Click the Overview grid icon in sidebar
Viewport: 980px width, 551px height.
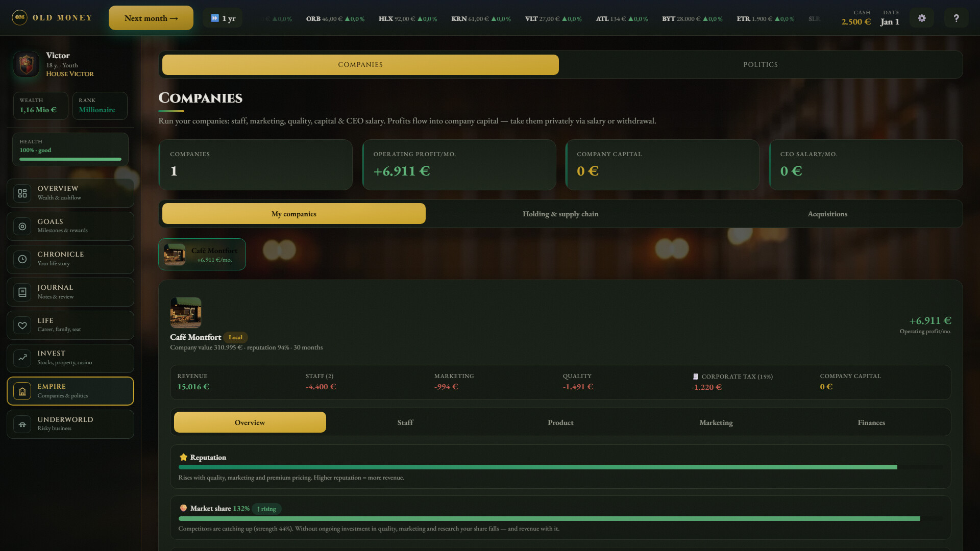pyautogui.click(x=22, y=193)
